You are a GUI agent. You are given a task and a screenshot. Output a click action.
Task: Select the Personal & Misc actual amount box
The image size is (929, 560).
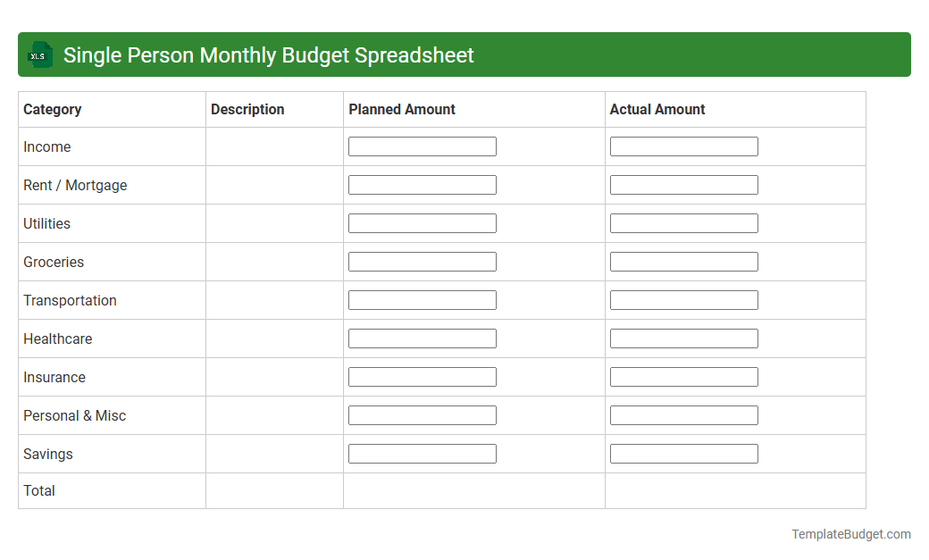coord(683,414)
